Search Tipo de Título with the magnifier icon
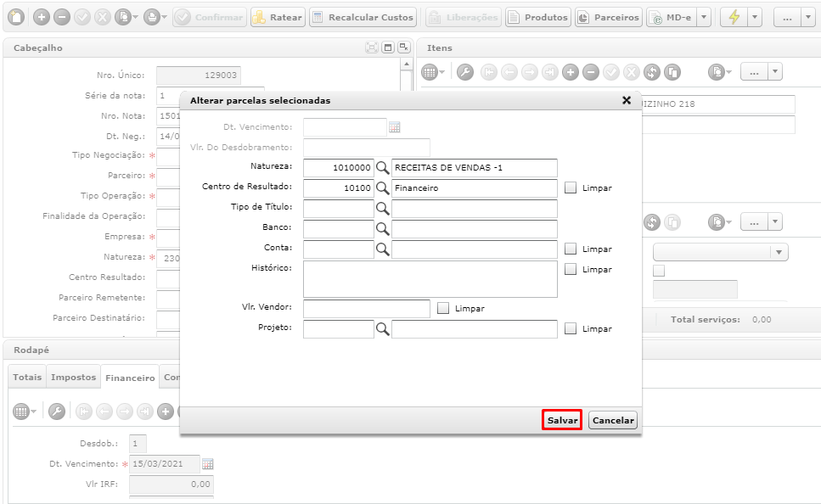 coord(383,208)
